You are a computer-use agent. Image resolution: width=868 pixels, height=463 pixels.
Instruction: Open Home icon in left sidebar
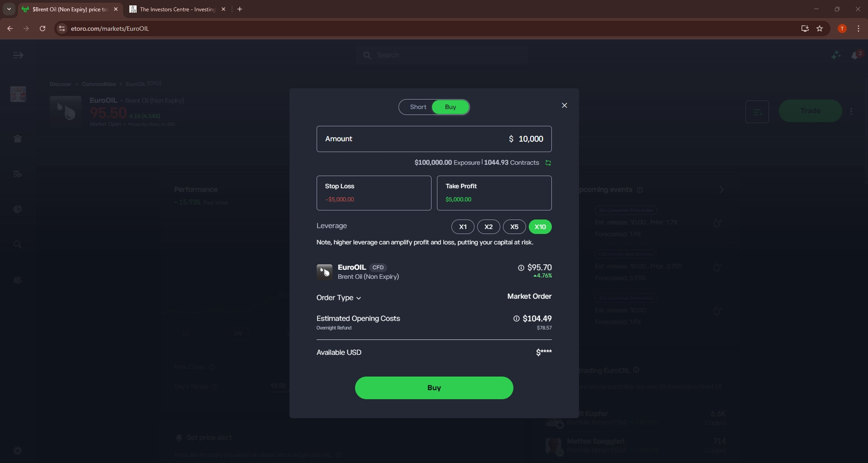click(x=18, y=139)
